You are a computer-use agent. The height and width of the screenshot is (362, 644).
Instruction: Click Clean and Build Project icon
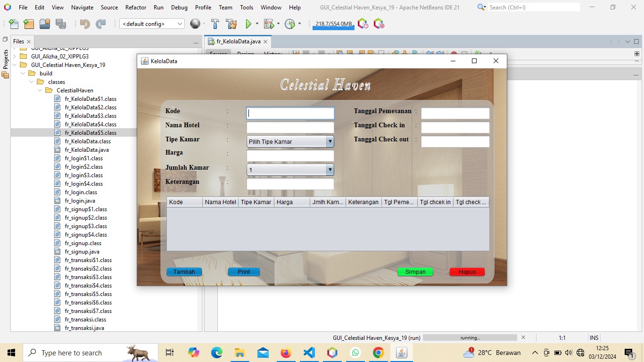[231, 24]
